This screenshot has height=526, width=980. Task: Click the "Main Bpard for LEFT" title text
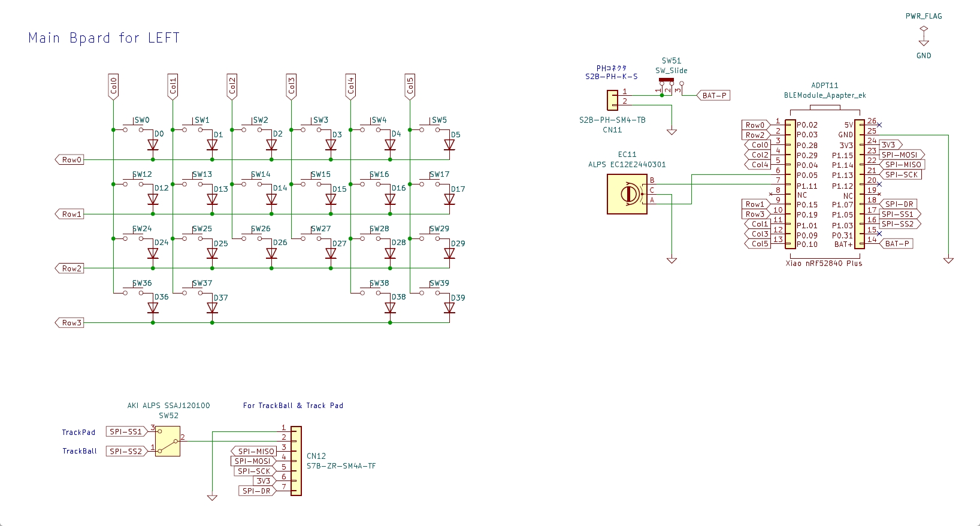tap(104, 38)
